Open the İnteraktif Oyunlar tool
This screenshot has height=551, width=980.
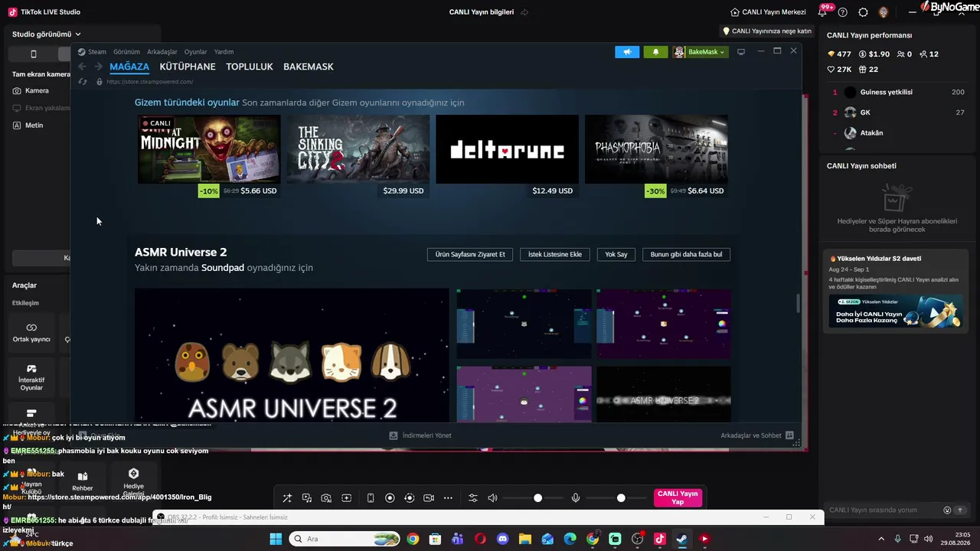point(31,377)
